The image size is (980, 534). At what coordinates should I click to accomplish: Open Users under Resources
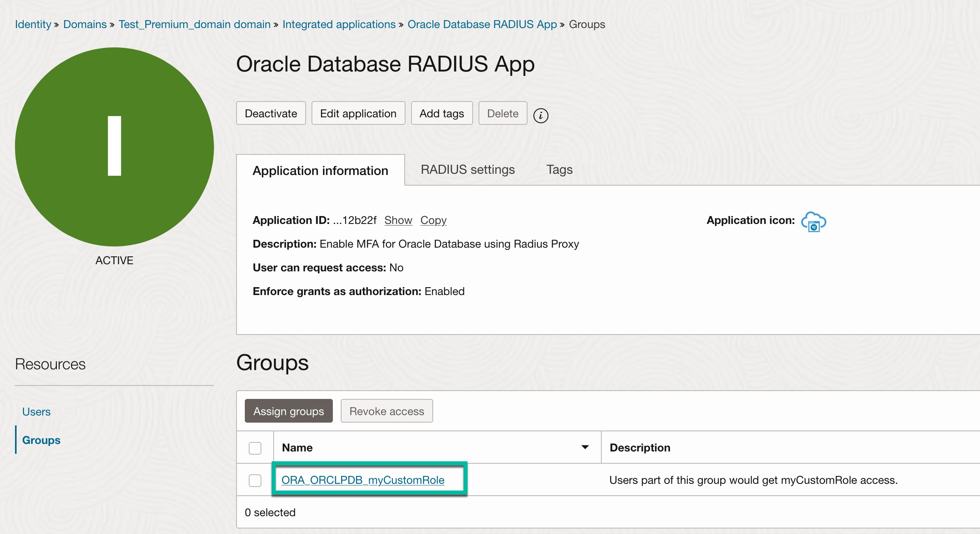pos(36,412)
